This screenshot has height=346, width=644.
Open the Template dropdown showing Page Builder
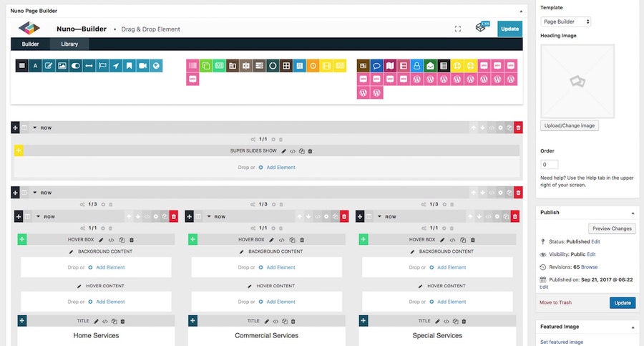565,21
